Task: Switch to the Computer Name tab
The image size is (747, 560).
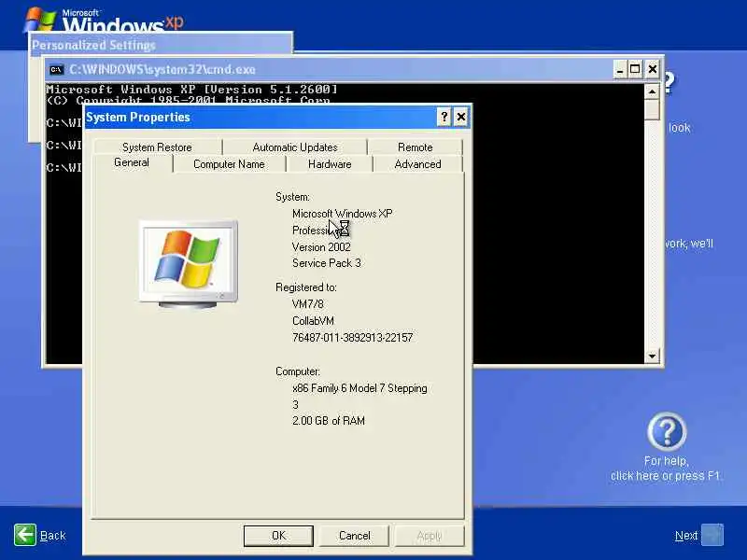Action: [x=229, y=164]
